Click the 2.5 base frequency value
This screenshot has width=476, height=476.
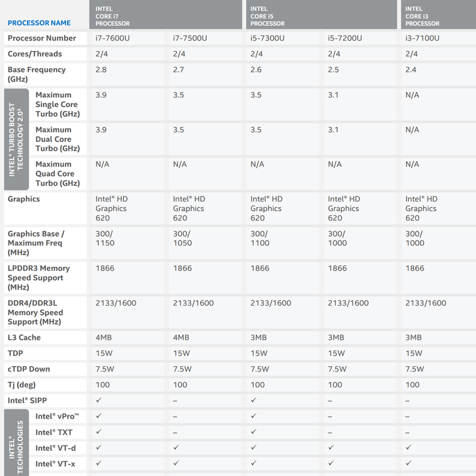pos(333,70)
